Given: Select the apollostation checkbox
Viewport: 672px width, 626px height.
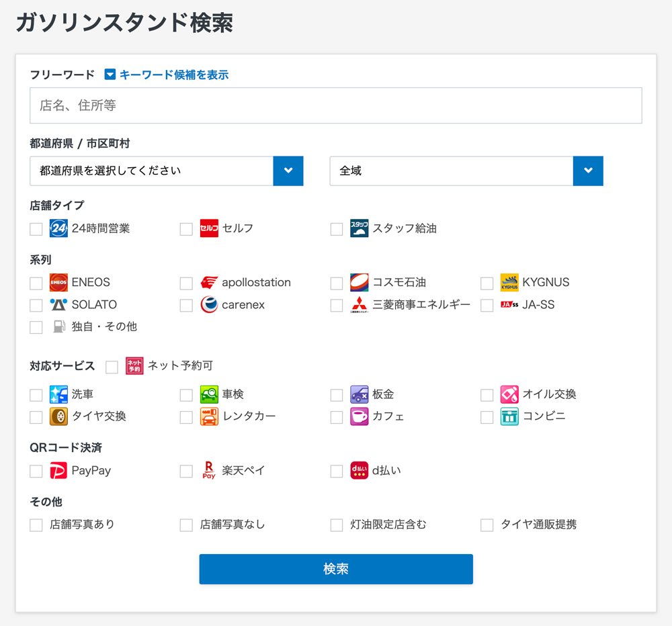Looking at the screenshot, I should [186, 283].
